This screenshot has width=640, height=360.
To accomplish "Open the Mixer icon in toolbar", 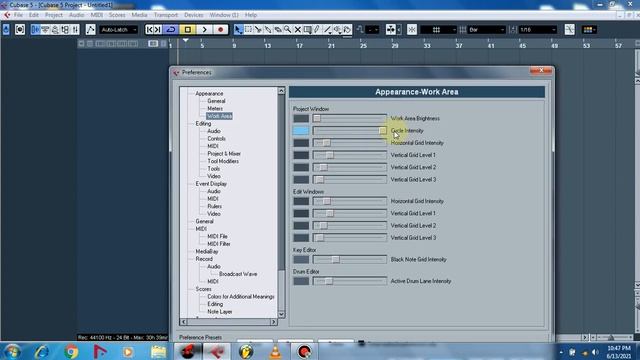I will [x=75, y=29].
